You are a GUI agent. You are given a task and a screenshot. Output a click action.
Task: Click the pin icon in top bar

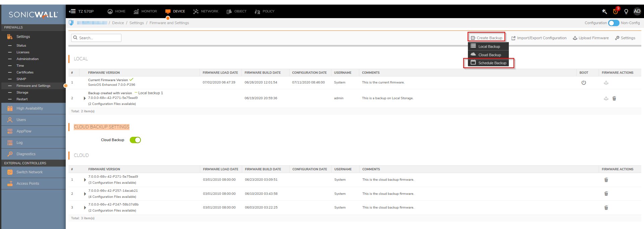click(x=604, y=11)
